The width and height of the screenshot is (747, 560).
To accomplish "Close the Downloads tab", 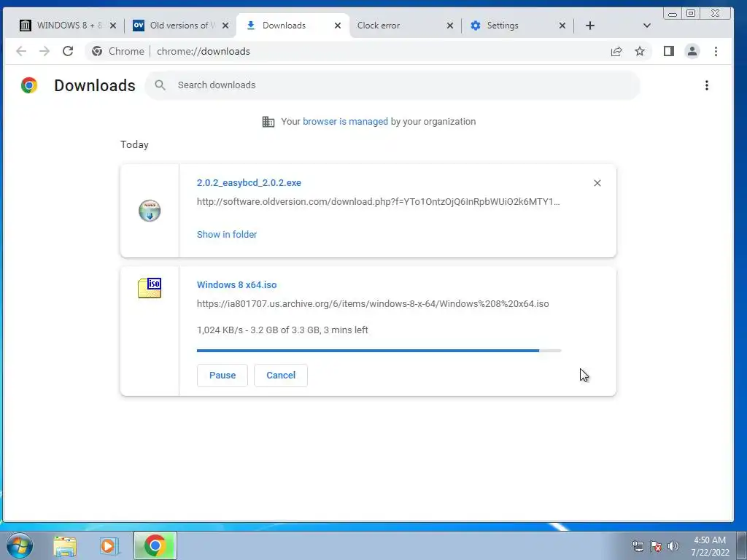I will 337,26.
